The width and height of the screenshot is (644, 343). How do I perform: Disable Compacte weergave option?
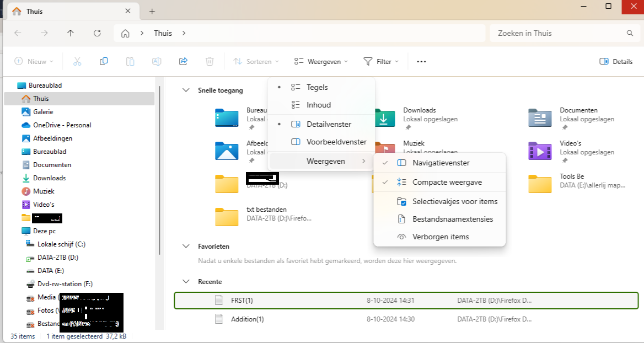447,182
